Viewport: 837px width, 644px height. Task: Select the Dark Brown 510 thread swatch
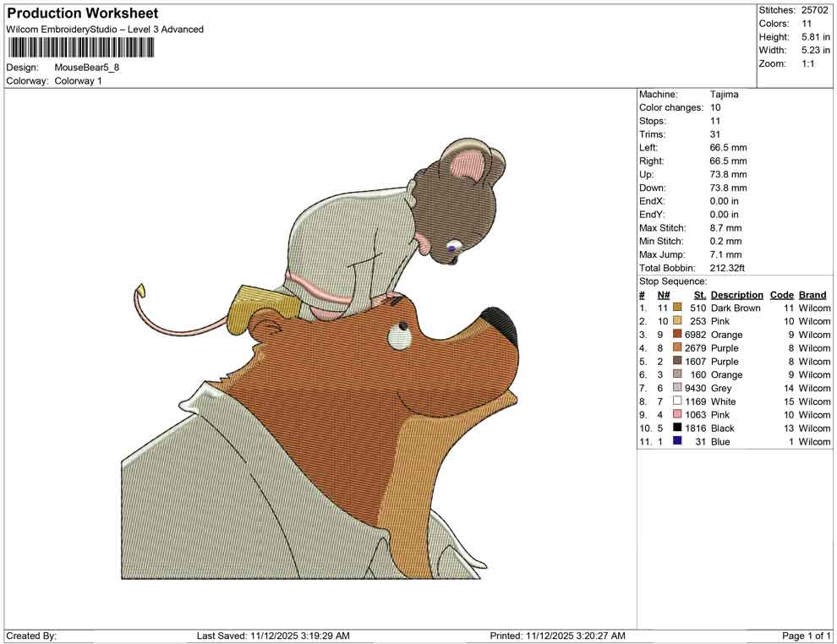(679, 308)
